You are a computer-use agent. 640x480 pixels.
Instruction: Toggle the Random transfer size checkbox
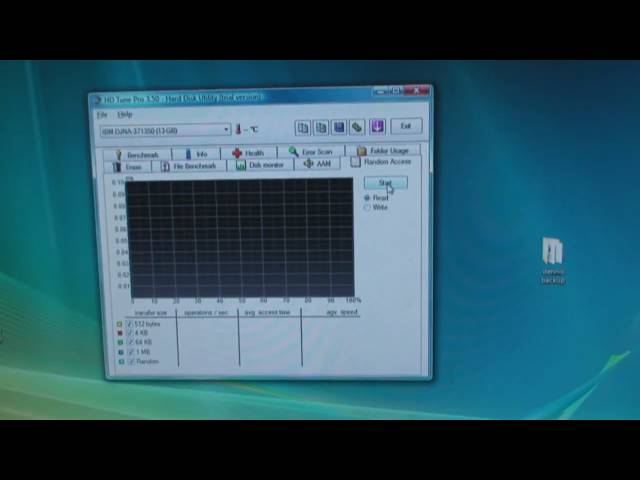click(x=131, y=362)
